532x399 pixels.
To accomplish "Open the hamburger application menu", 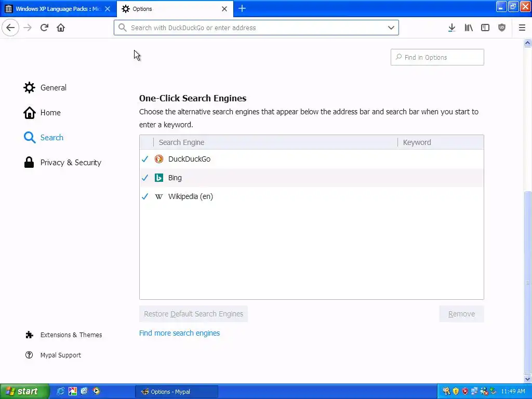I will (522, 28).
